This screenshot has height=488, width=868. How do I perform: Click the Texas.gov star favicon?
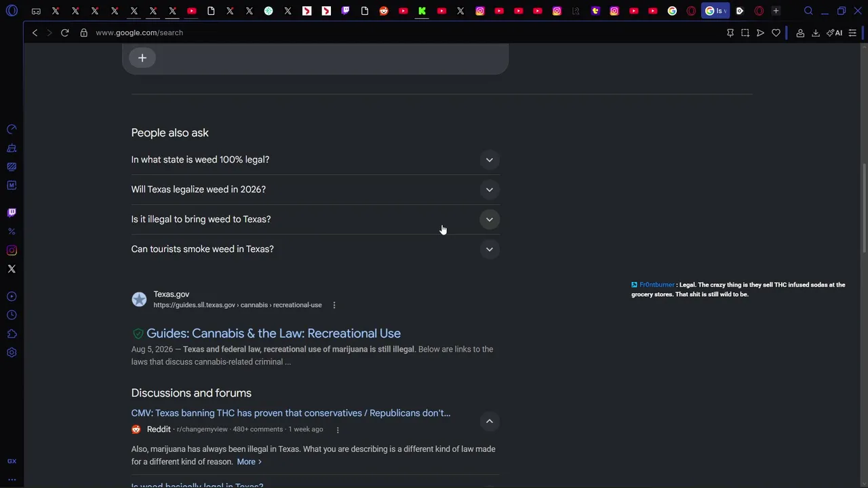click(139, 300)
